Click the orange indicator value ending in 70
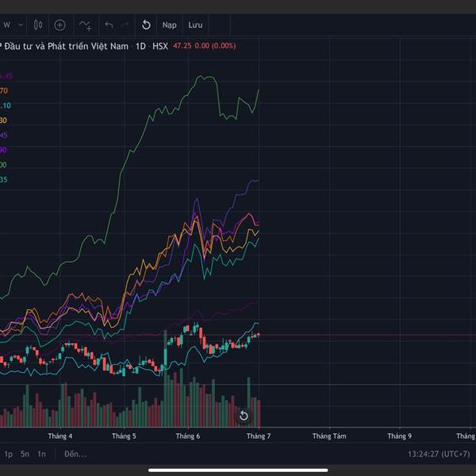This screenshot has width=476, height=476. tap(3, 91)
